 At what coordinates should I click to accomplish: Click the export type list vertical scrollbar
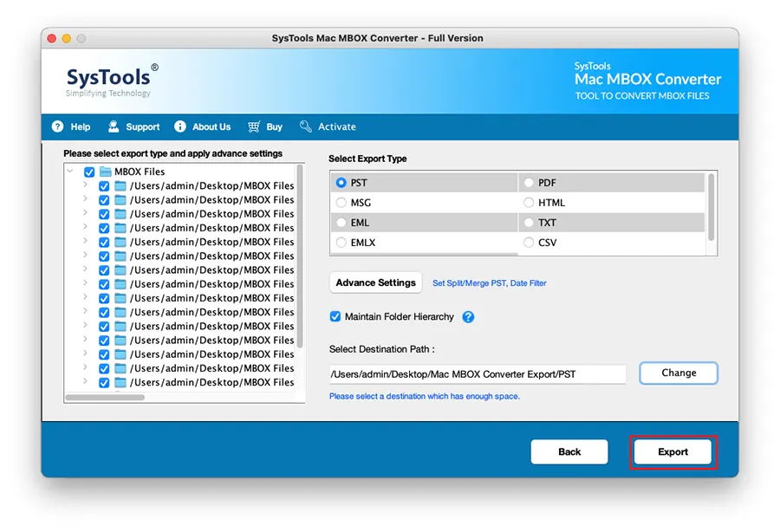pyautogui.click(x=711, y=207)
